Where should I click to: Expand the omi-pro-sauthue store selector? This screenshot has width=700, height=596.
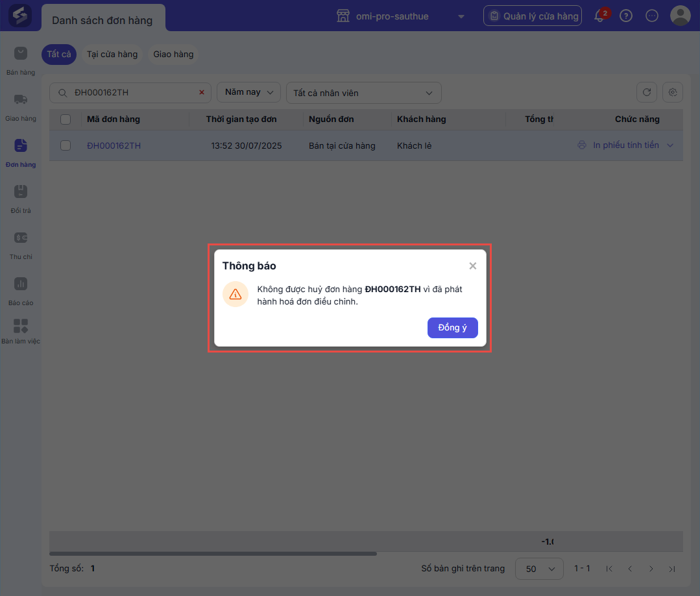click(x=461, y=16)
